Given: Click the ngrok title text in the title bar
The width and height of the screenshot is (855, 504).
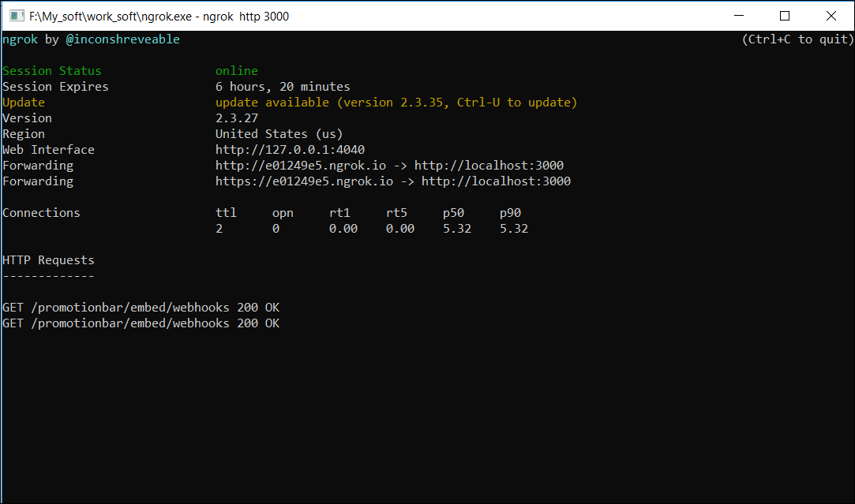Looking at the screenshot, I should 158,16.
